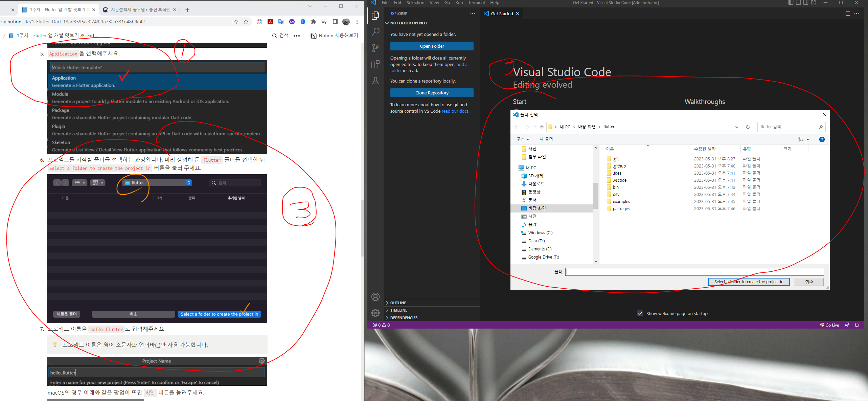This screenshot has height=401, width=868.
Task: Open the Search view in VS Code activity bar
Action: click(x=375, y=32)
